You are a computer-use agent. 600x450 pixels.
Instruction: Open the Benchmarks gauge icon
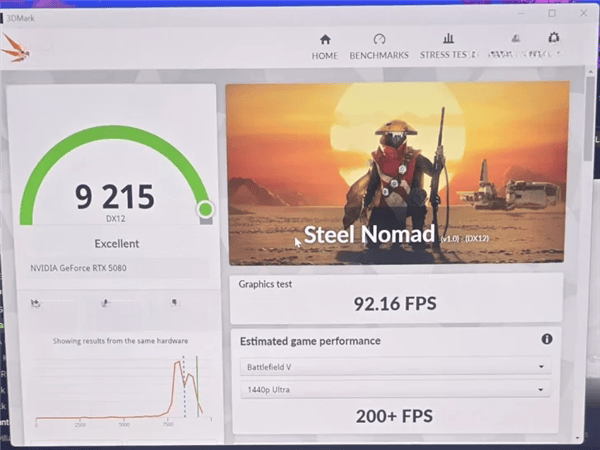[379, 39]
